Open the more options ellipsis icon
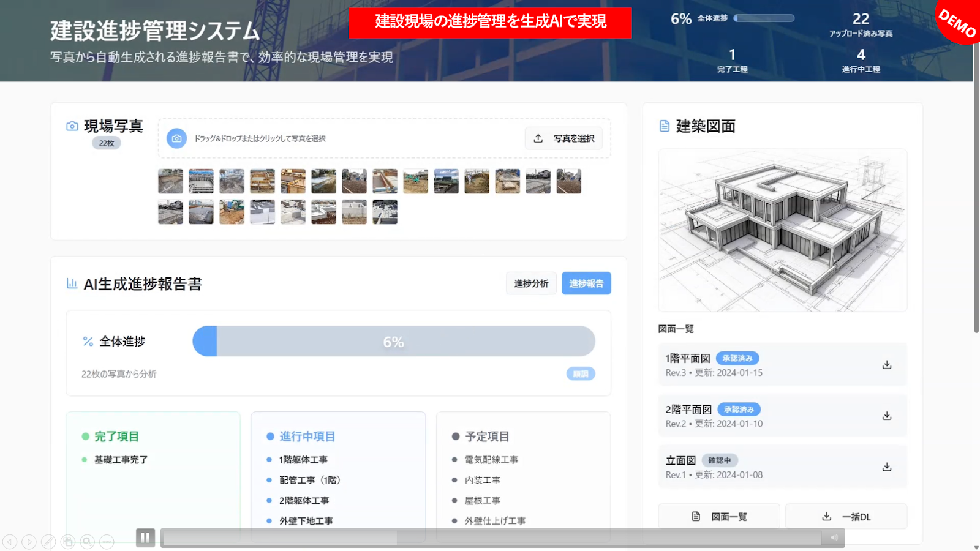The height and width of the screenshot is (551, 980). point(107,542)
